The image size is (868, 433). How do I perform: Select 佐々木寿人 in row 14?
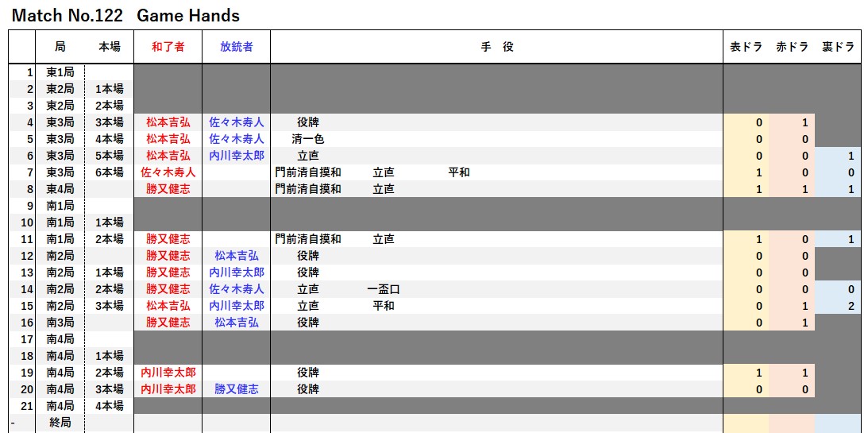[x=237, y=289]
